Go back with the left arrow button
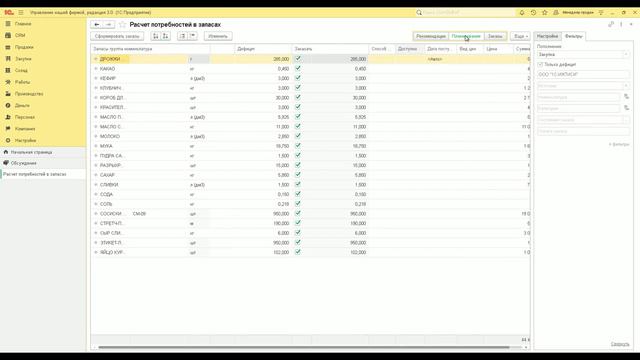Screen dimensions: 640x360 pyautogui.click(x=97, y=24)
